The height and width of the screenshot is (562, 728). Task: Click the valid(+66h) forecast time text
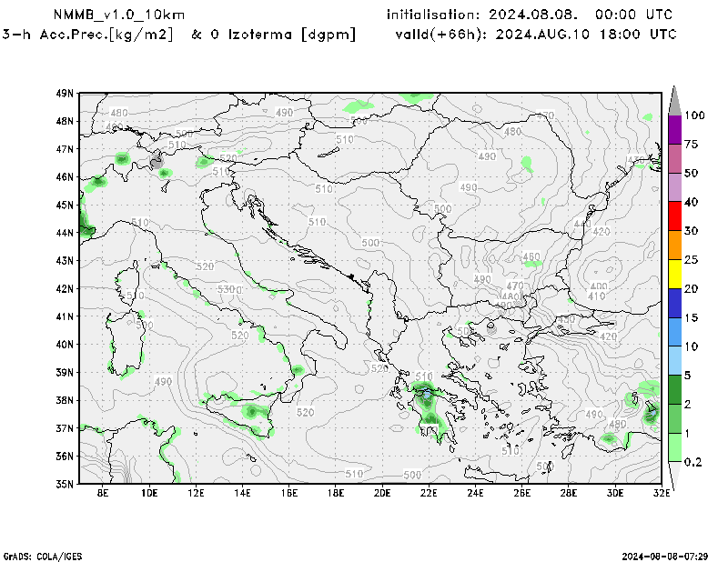[x=536, y=35]
